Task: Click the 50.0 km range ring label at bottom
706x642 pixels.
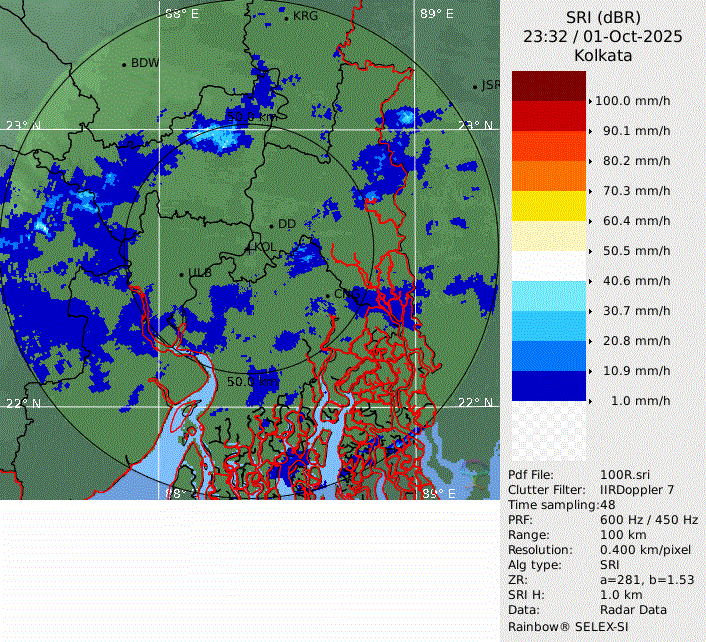Action: 252,382
